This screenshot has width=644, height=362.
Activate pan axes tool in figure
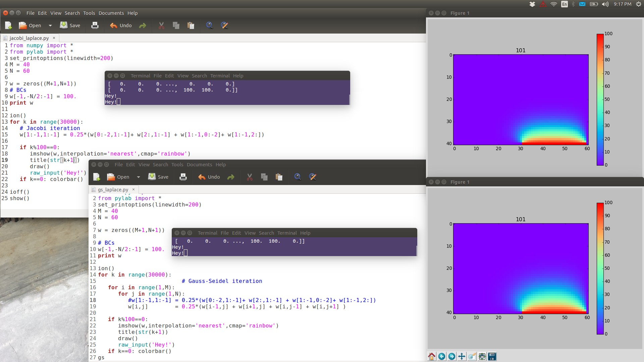pyautogui.click(x=462, y=356)
